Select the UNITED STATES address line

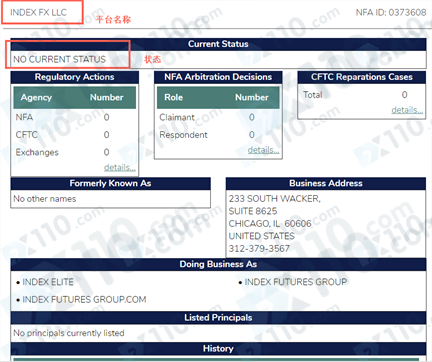(x=262, y=236)
